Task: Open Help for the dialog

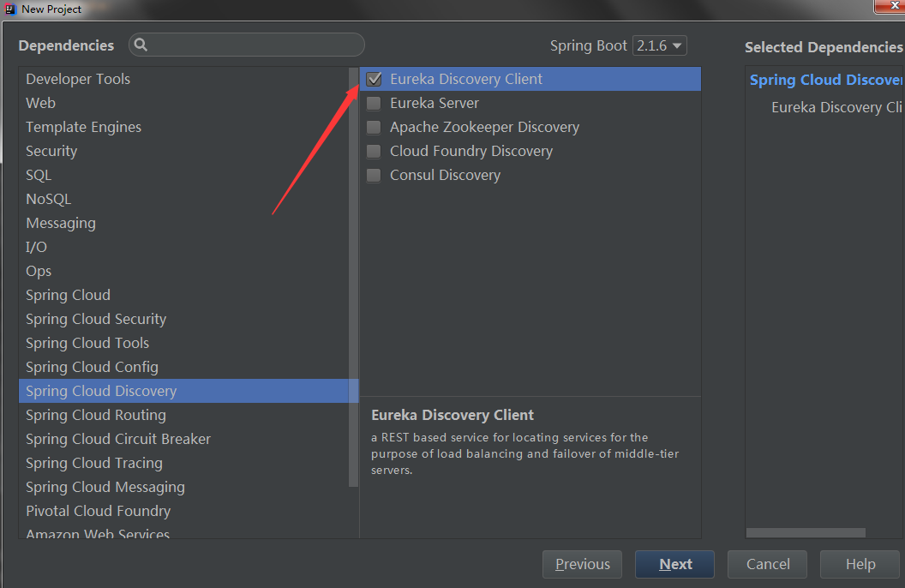Action: (x=860, y=564)
